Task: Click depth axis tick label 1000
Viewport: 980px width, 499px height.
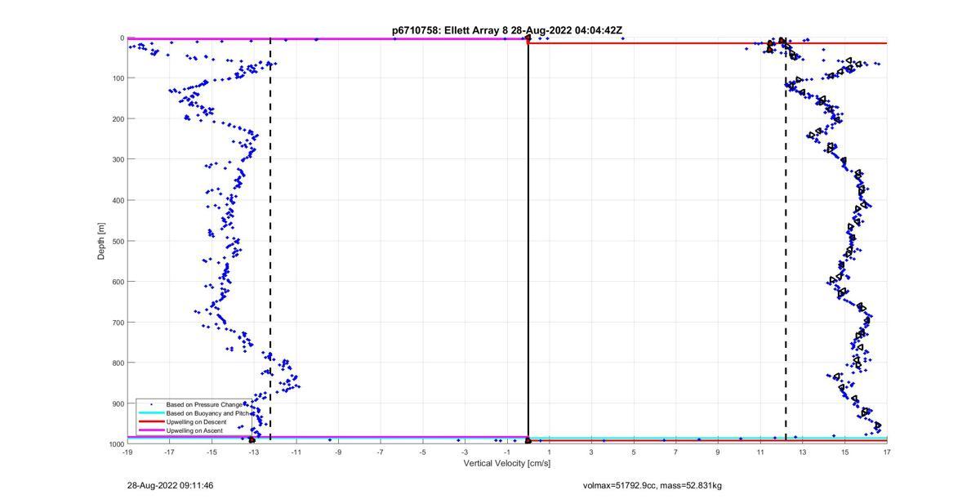Action: click(x=116, y=444)
